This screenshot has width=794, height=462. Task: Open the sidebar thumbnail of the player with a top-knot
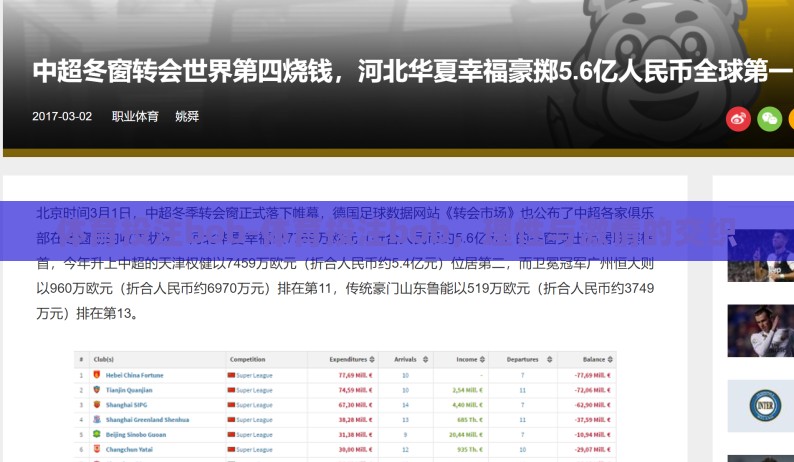761,331
